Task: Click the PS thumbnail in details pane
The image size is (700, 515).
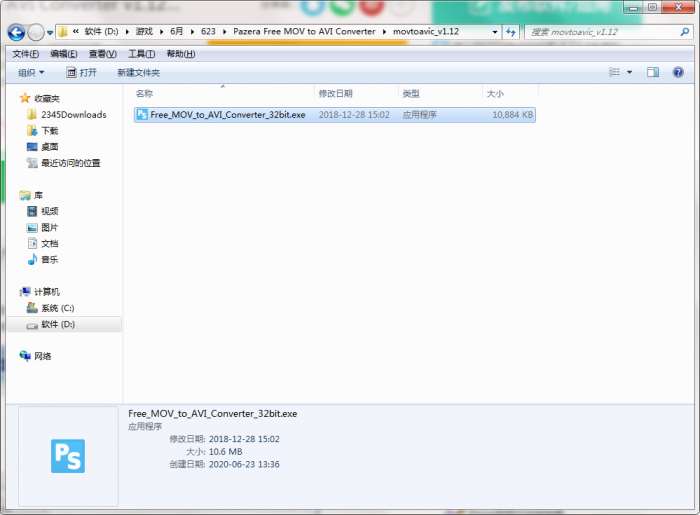Action: (68, 456)
